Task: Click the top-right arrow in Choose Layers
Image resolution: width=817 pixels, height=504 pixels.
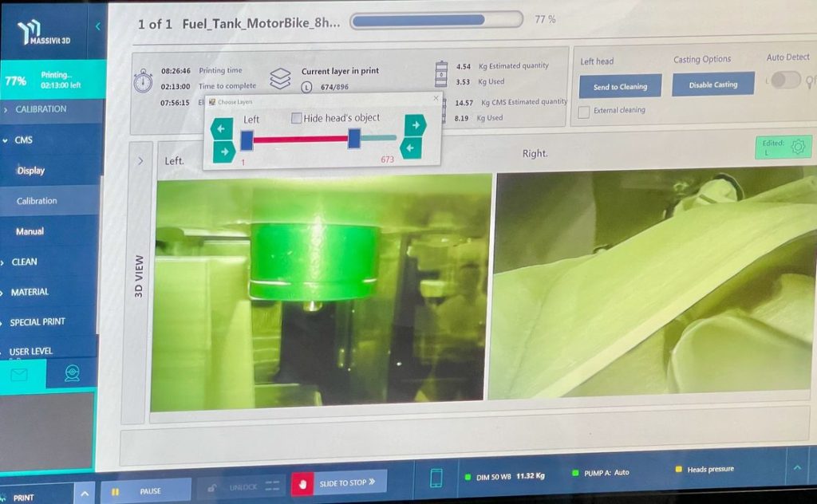Action: point(415,124)
